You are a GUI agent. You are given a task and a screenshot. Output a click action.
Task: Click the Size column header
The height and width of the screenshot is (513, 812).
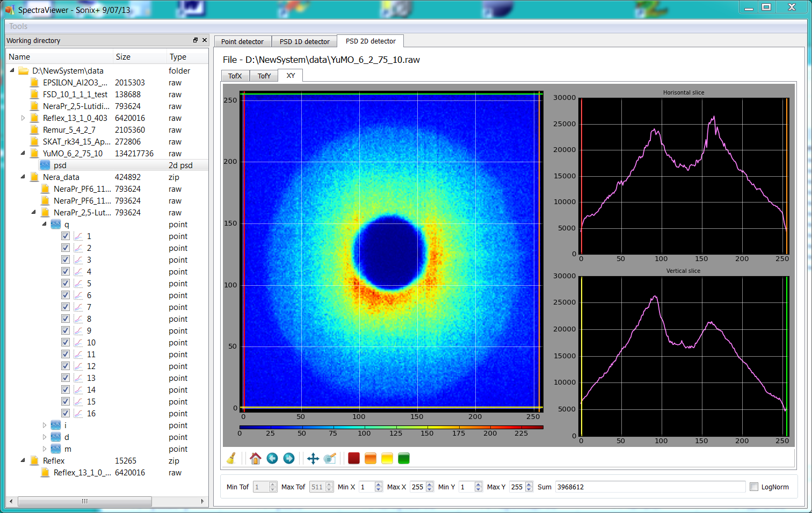(x=123, y=57)
